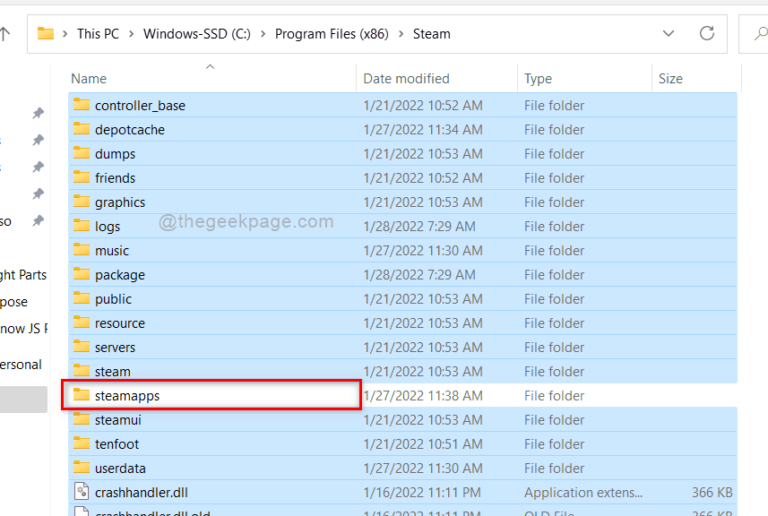Select the steam folder icon
The image size is (768, 516).
click(81, 371)
